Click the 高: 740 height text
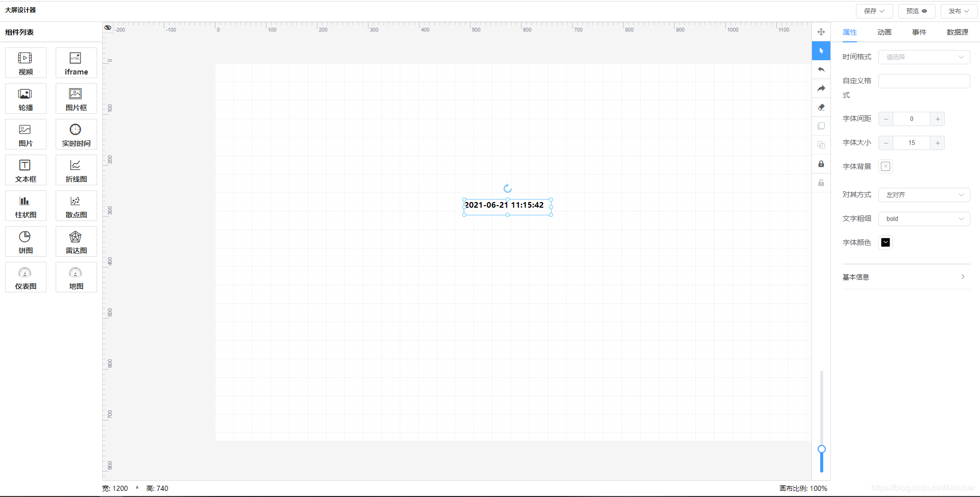 tap(157, 488)
